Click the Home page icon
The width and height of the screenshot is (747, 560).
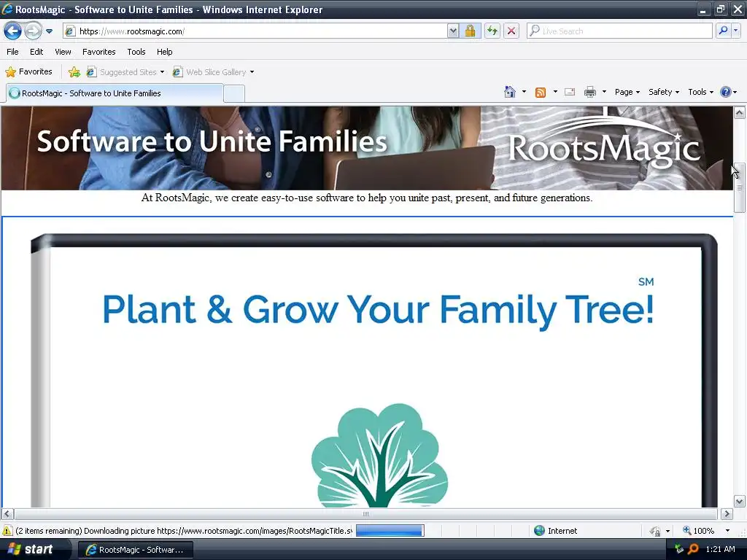510,92
